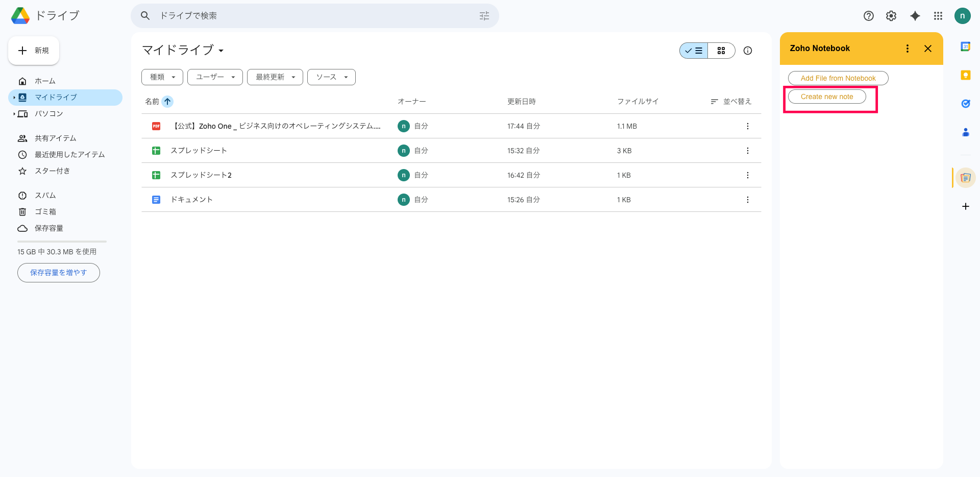Open Google Calendar from the side panel
This screenshot has height=477, width=980.
point(965,46)
